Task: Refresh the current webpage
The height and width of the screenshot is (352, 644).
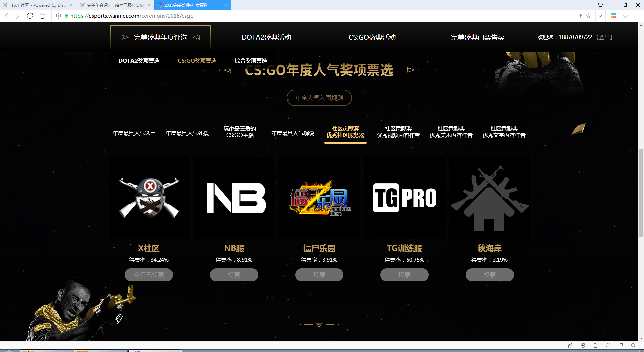Action: click(30, 15)
